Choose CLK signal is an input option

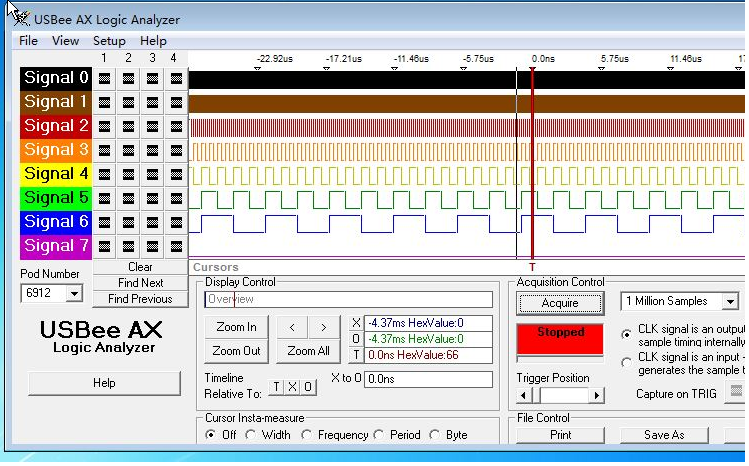tap(627, 362)
